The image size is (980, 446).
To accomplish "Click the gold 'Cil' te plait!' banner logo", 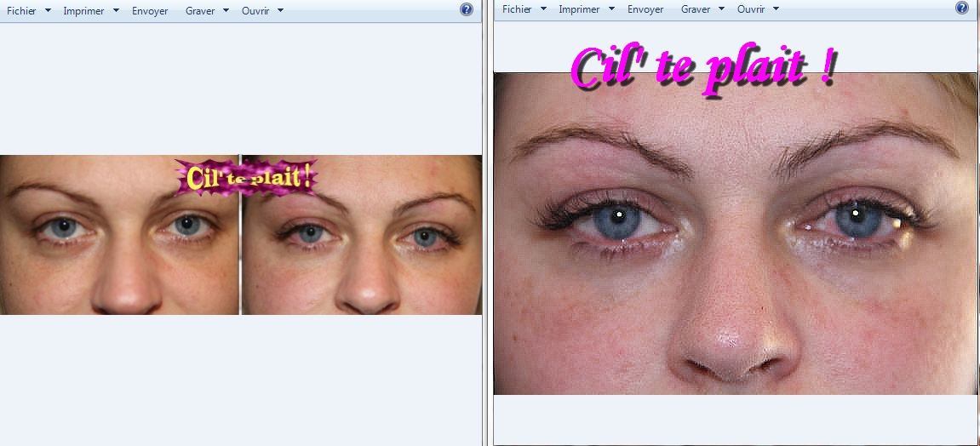I will (247, 178).
